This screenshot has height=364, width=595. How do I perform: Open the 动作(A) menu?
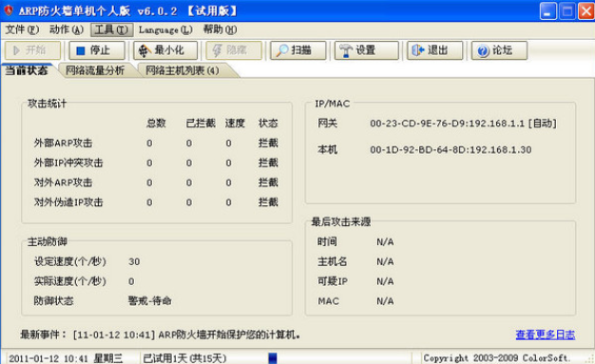click(x=67, y=29)
